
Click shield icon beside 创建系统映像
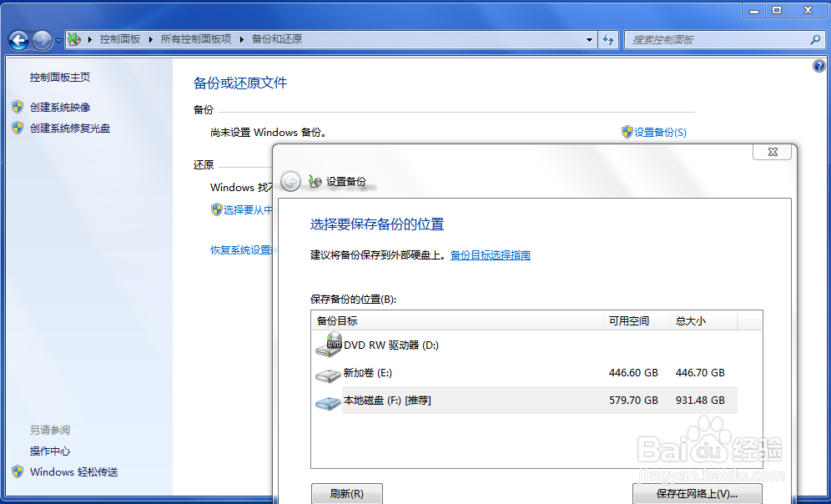(x=18, y=107)
